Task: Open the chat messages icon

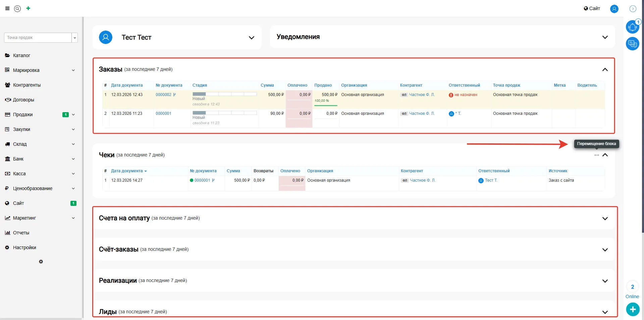Action: point(632,44)
